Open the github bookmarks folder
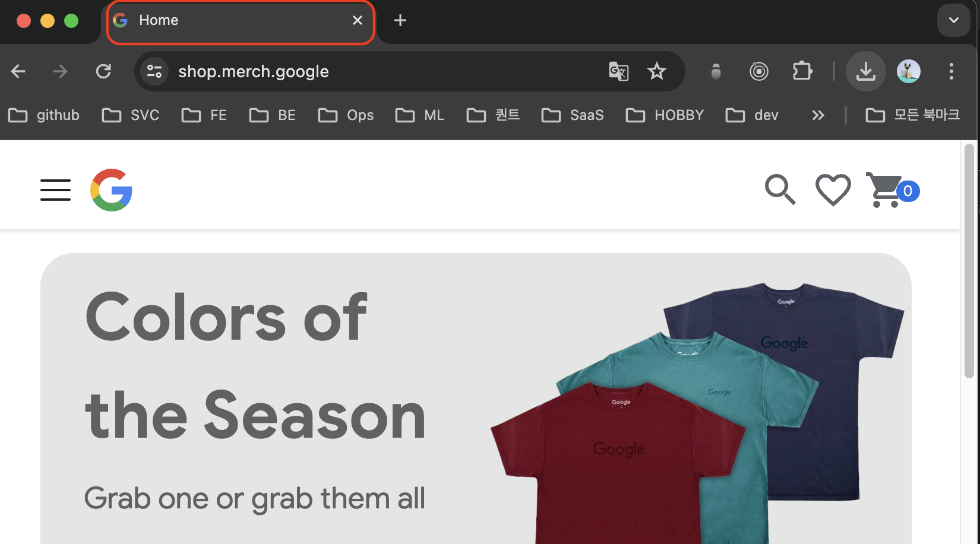The width and height of the screenshot is (980, 544). point(44,115)
